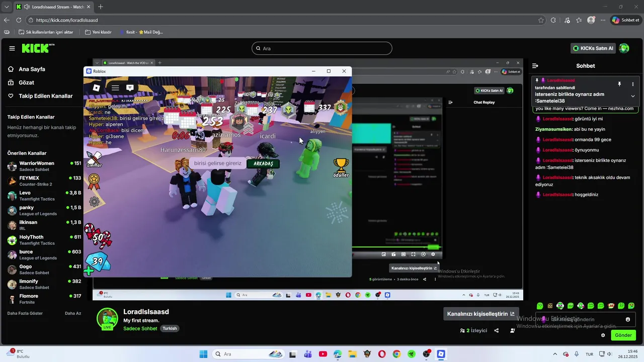The image size is (644, 362).
Task: Open the user profile avatar menu
Action: click(624, 48)
